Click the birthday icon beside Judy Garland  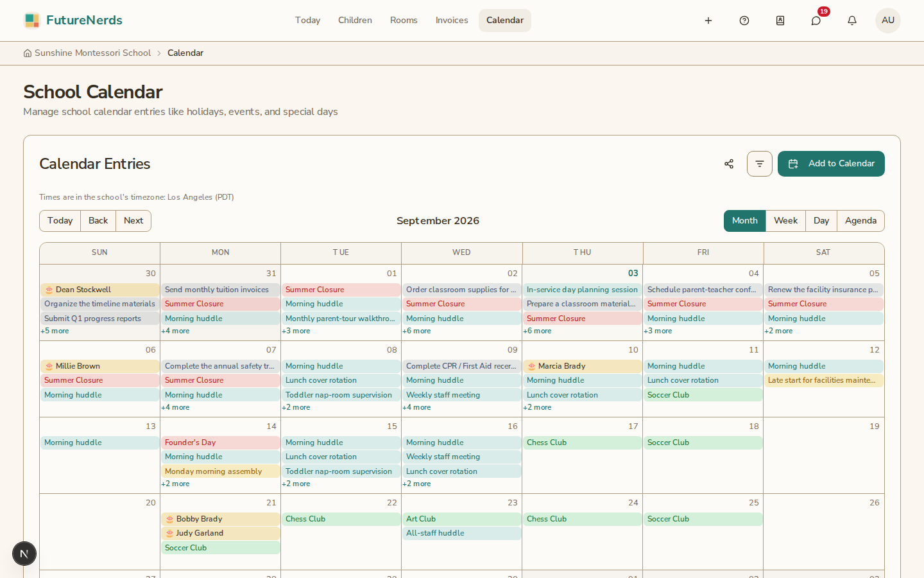(x=170, y=533)
